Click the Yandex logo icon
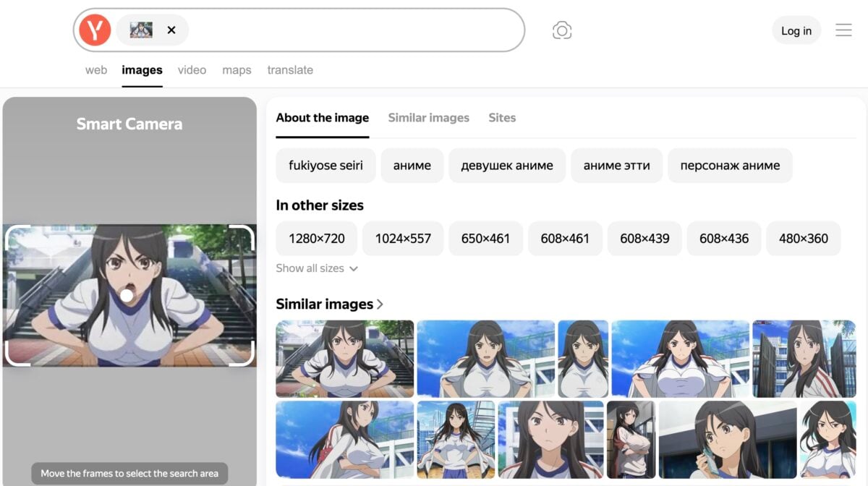Viewport: 868px width, 486px height. (94, 30)
